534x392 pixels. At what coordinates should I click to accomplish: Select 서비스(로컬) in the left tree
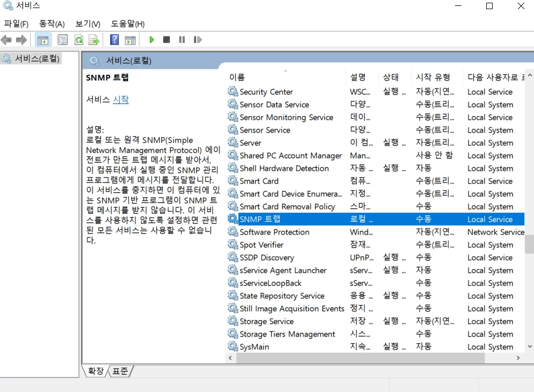pos(37,59)
